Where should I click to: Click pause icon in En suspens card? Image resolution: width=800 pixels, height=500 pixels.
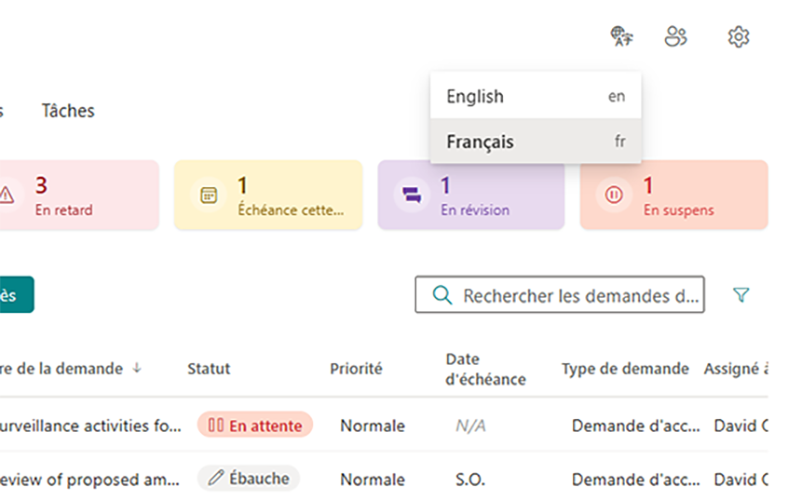click(613, 194)
